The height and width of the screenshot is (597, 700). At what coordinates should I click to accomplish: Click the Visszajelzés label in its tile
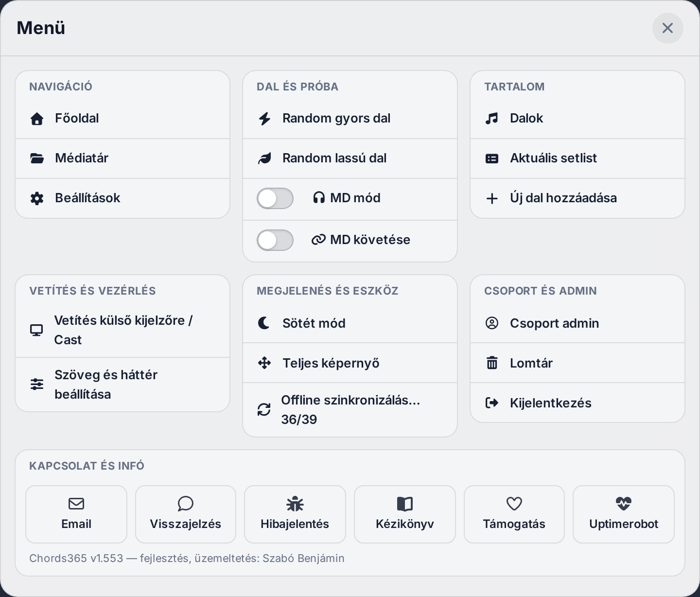pos(186,524)
